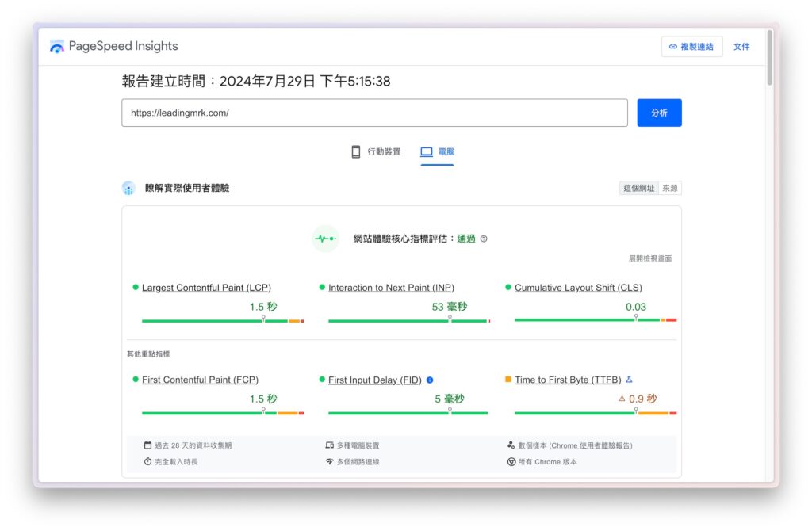
Task: Click the calendar icon for 28-day collection period
Action: click(x=147, y=445)
